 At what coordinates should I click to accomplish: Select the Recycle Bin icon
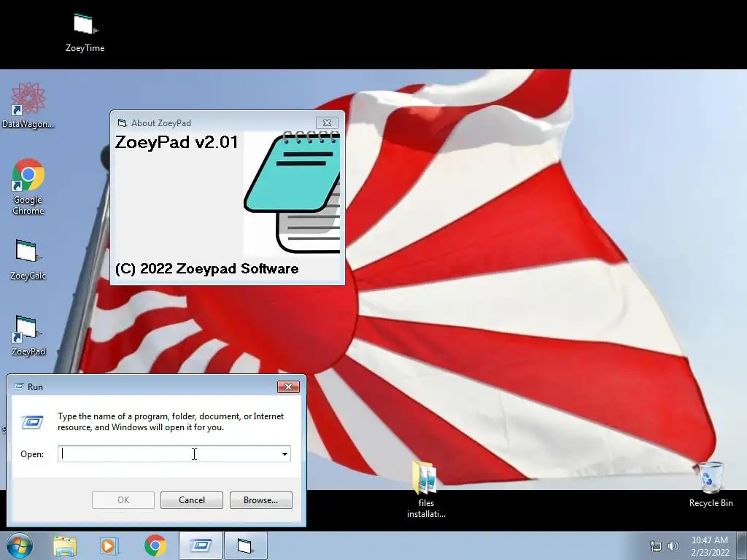(x=711, y=485)
